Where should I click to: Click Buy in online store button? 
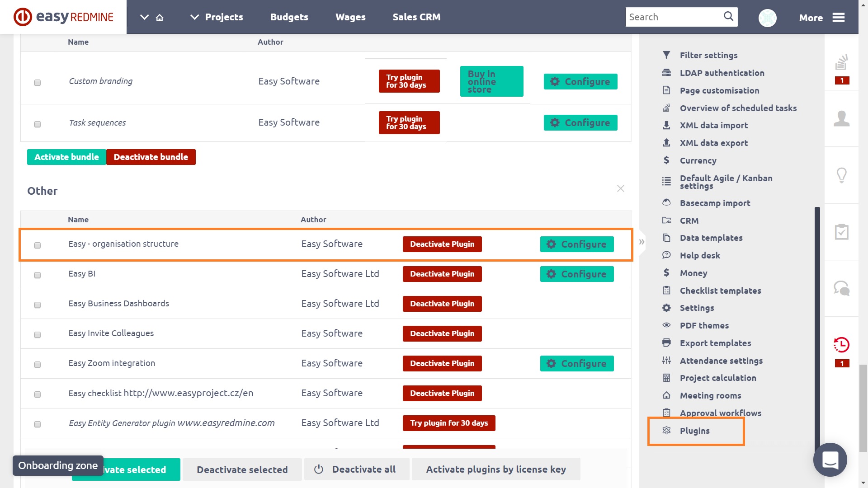(x=491, y=81)
